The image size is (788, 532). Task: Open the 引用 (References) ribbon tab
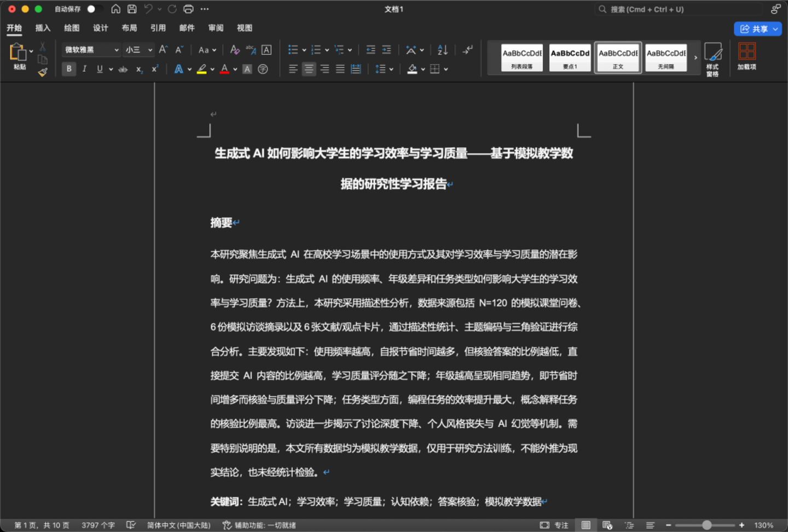point(158,28)
